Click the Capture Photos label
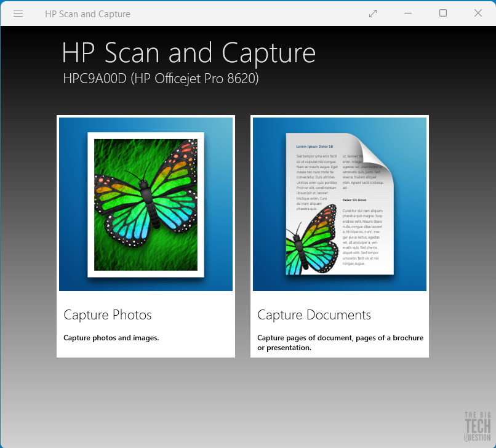Image resolution: width=496 pixels, height=448 pixels. (107, 314)
